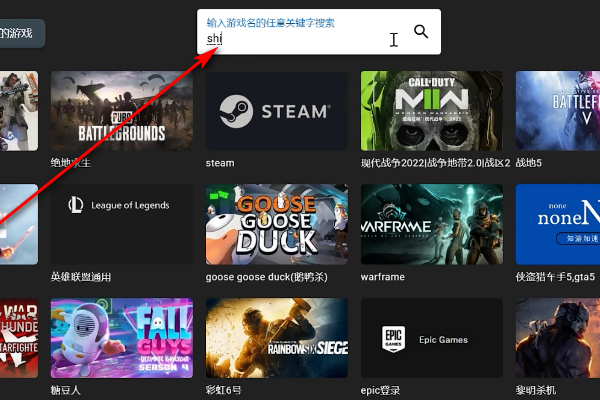Open the Goose Goose Duck cover

click(277, 224)
